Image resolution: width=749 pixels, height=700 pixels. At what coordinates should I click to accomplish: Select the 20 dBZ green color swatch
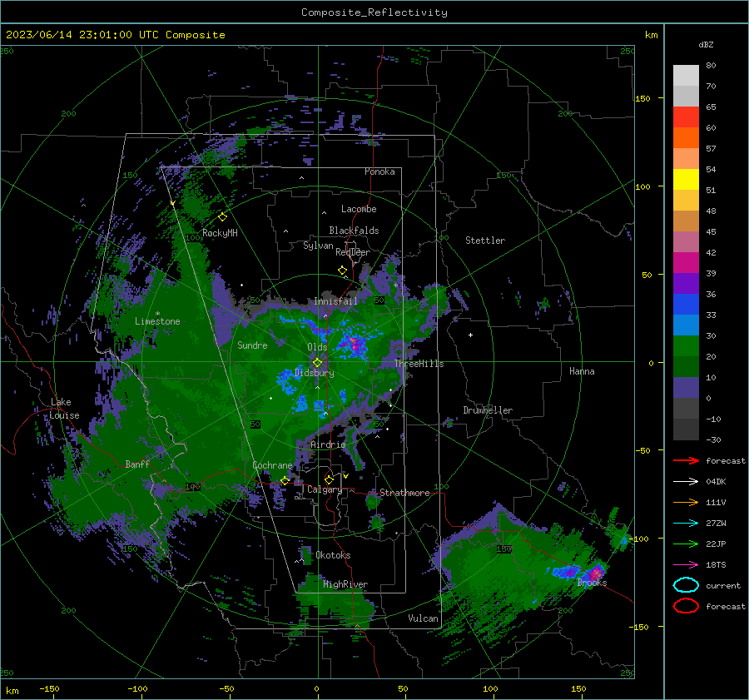tap(686, 346)
